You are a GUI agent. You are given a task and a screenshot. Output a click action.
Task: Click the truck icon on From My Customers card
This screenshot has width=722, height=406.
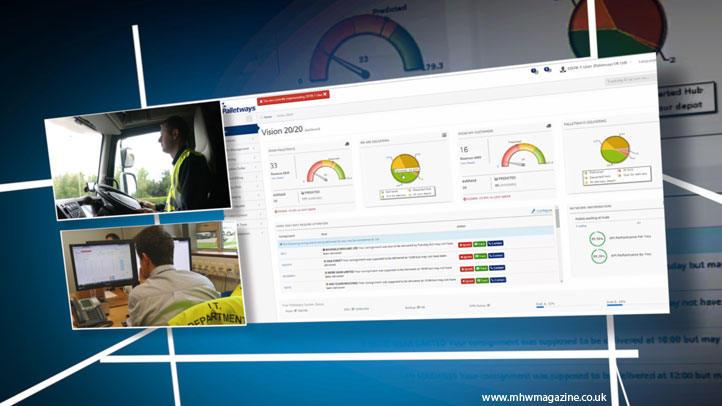(x=548, y=126)
